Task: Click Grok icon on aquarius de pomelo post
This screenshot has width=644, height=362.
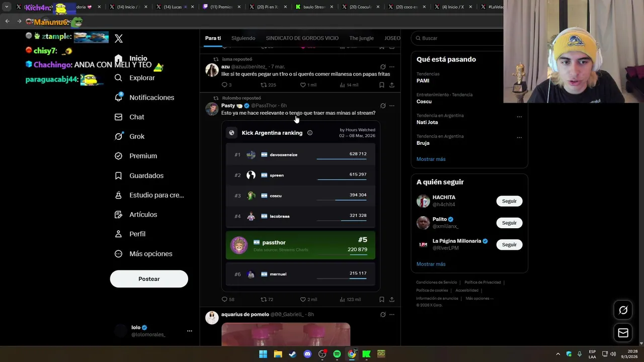Action: pyautogui.click(x=383, y=315)
